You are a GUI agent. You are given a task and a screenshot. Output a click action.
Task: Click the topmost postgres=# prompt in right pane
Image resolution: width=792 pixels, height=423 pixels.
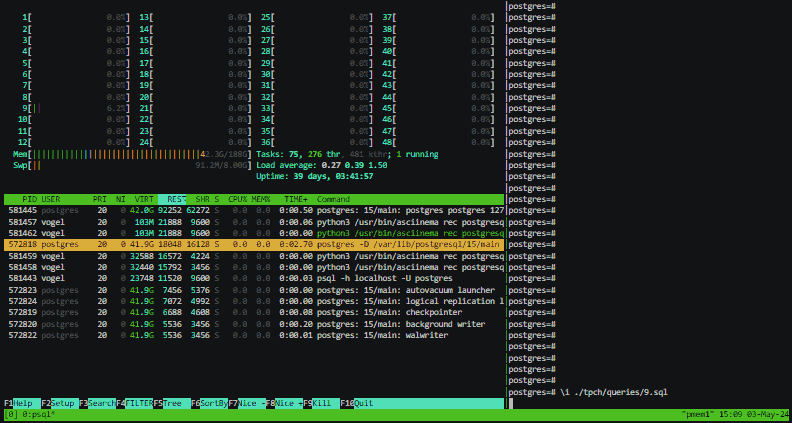click(x=532, y=6)
